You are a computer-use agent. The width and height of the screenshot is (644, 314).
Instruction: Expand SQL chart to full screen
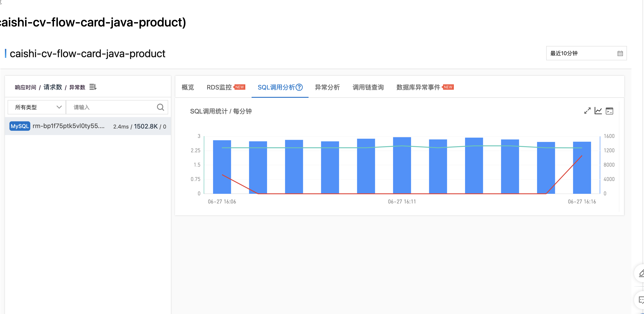587,111
